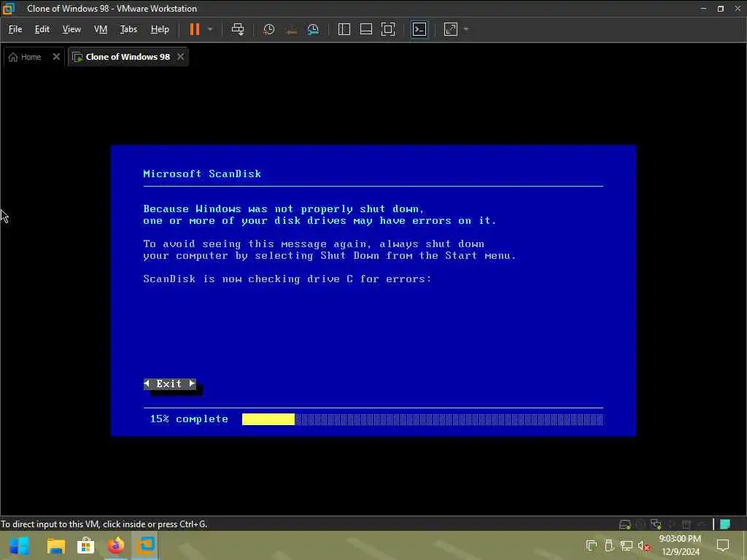The width and height of the screenshot is (747, 560).
Task: Open the VMware tray icon
Action: pos(591,545)
